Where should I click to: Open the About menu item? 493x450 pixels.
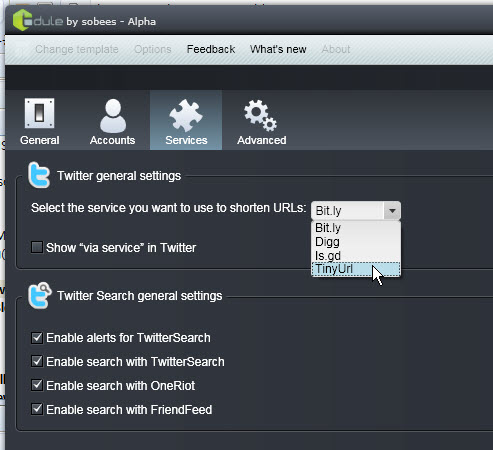pyautogui.click(x=336, y=49)
